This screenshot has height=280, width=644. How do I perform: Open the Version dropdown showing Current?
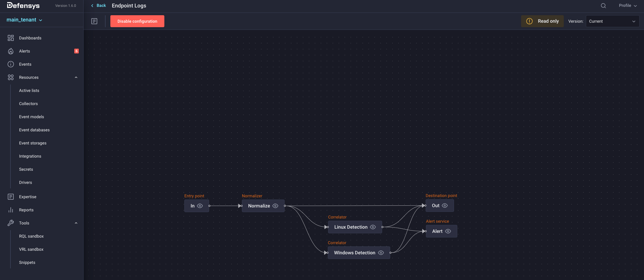[612, 21]
